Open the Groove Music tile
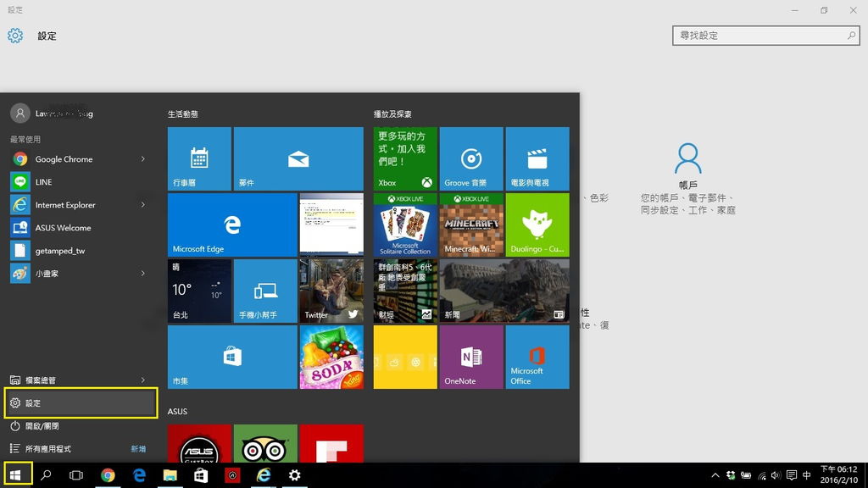Image resolution: width=868 pixels, height=488 pixels. click(471, 158)
